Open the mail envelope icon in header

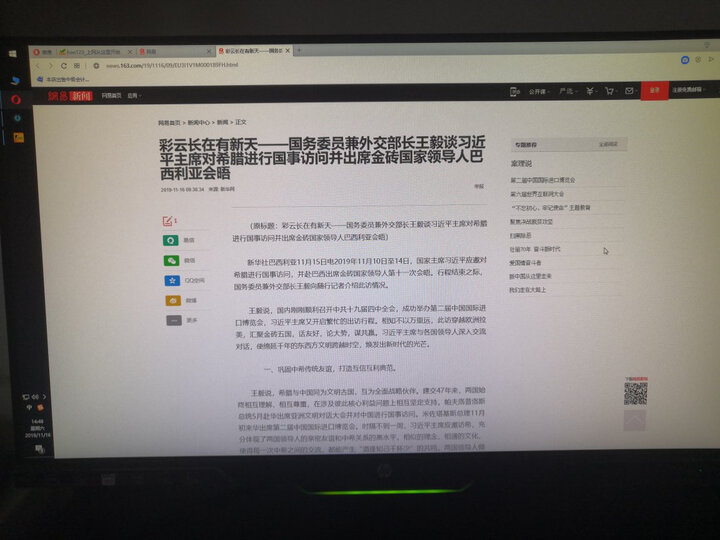[x=630, y=91]
